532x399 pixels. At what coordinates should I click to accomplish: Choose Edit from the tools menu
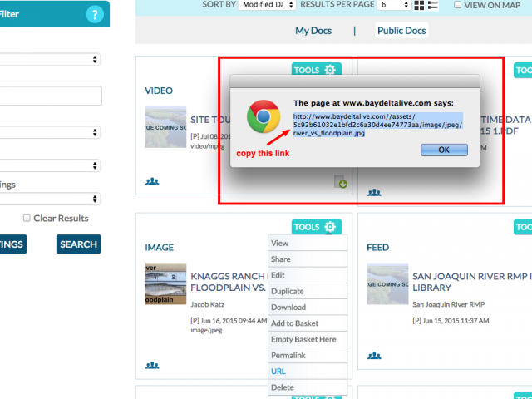[308, 275]
